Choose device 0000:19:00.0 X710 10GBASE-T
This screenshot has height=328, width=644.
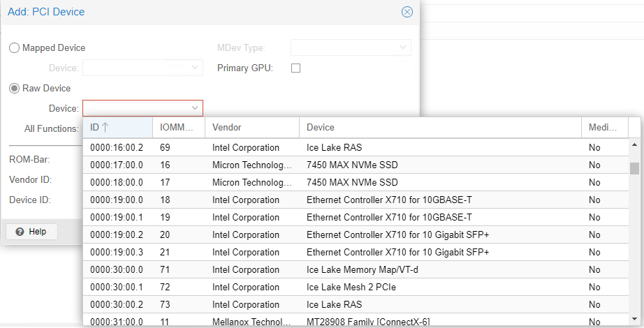[x=356, y=200]
